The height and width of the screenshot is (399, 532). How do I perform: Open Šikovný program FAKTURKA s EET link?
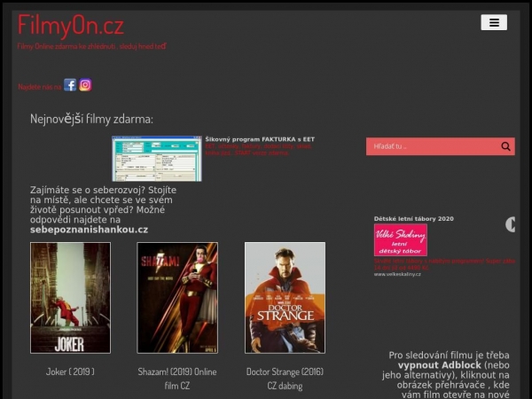click(260, 139)
